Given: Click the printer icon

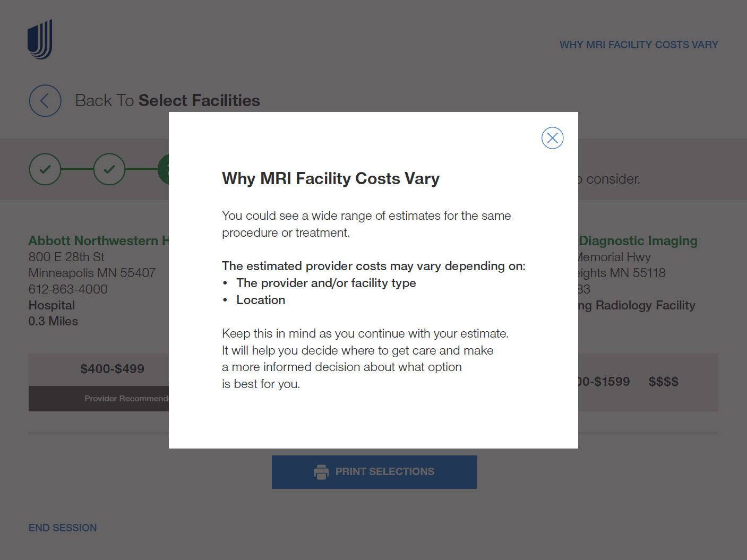Looking at the screenshot, I should 321,472.
